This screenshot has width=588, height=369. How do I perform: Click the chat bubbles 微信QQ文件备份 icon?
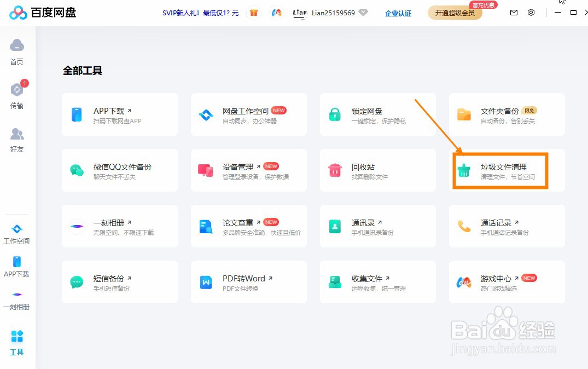pos(77,170)
